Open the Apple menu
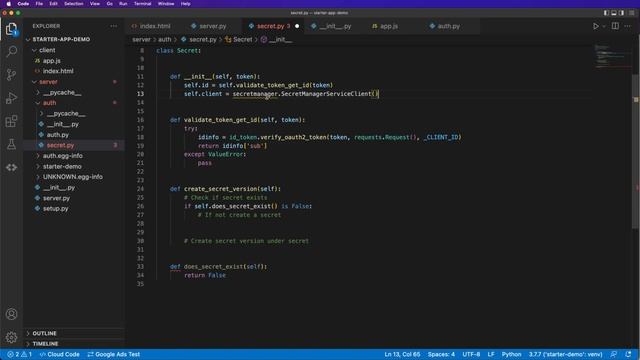 coord(9,4)
